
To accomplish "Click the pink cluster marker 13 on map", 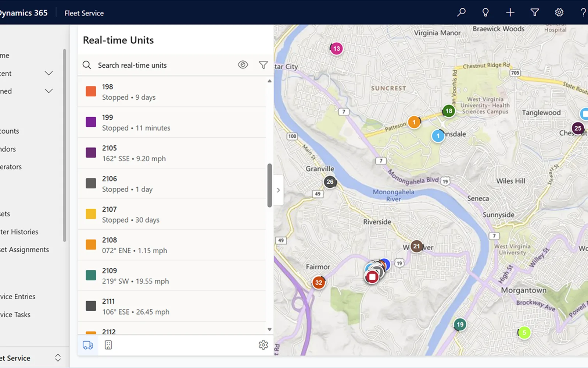I will pos(336,49).
